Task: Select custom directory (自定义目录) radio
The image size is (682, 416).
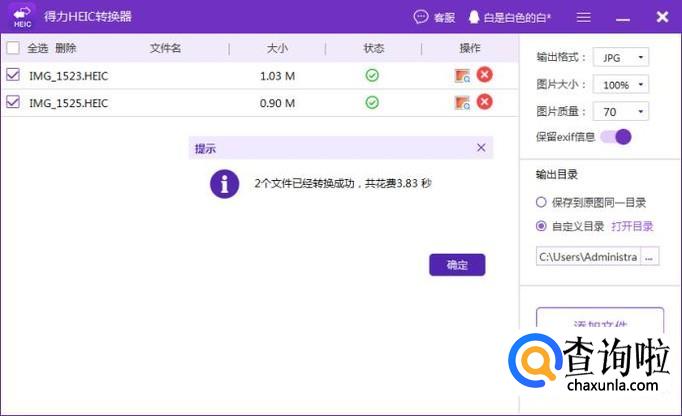Action: 541,226
